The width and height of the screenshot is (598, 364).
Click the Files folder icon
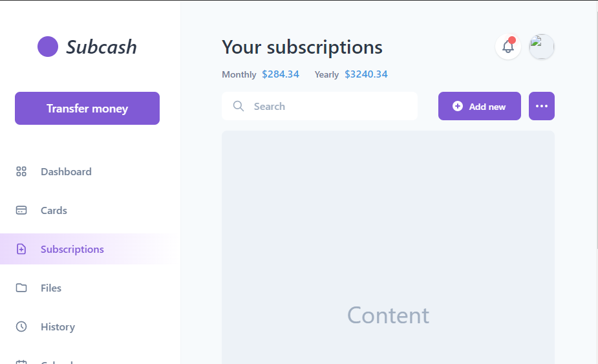[21, 288]
